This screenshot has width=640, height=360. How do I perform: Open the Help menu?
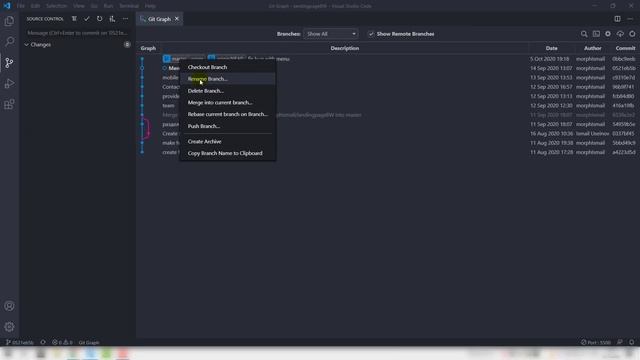tap(150, 6)
